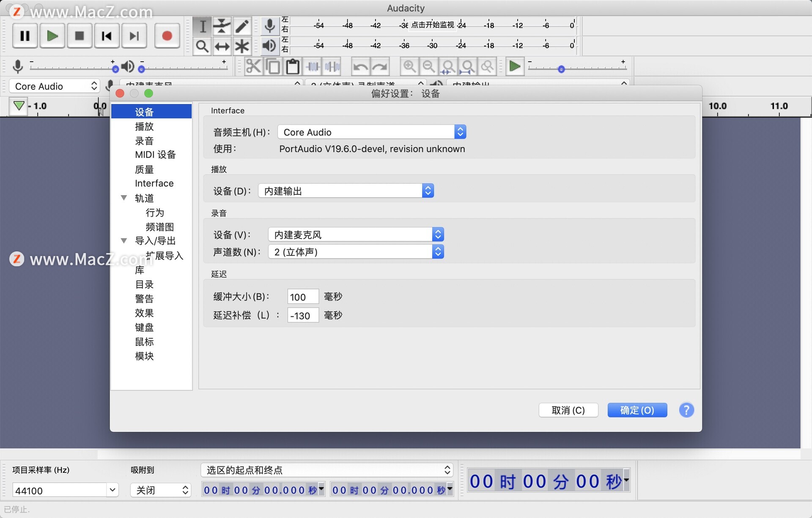Click the recording meter microphone icon

click(x=269, y=26)
